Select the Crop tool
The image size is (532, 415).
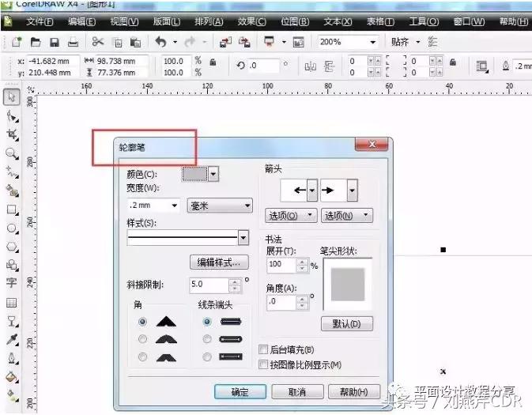tap(12, 134)
